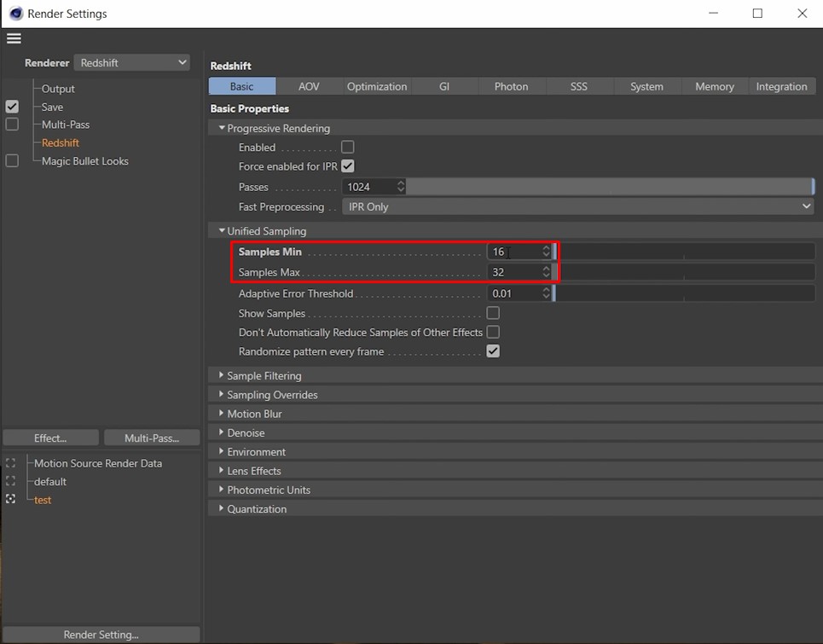Click the active render setting icon beside test

(x=11, y=500)
